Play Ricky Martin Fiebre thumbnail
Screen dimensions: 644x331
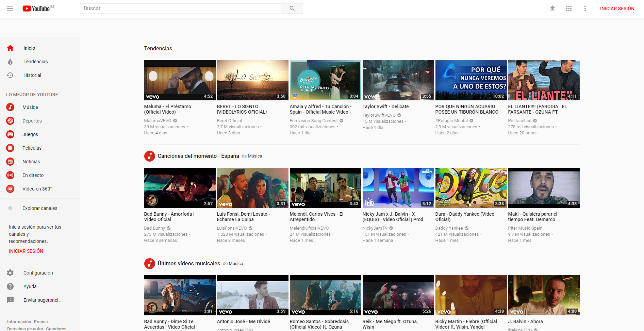[471, 295]
